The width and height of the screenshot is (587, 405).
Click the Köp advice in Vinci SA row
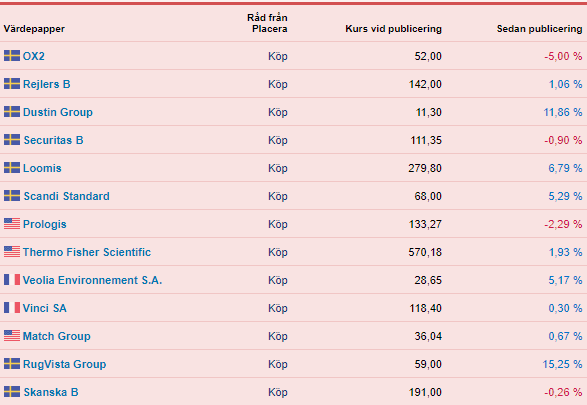[x=278, y=309]
